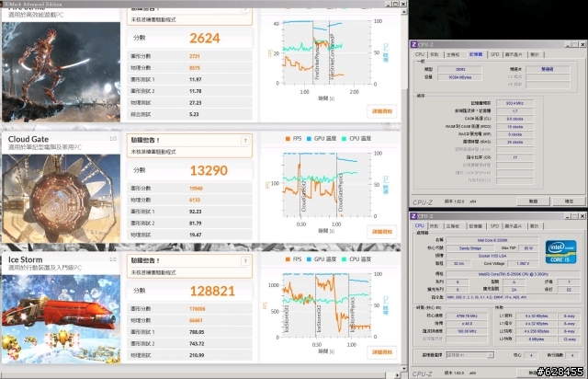Open 快取 (Caches) tab in upper CPU-Z window
588x379 pixels.
(x=435, y=54)
